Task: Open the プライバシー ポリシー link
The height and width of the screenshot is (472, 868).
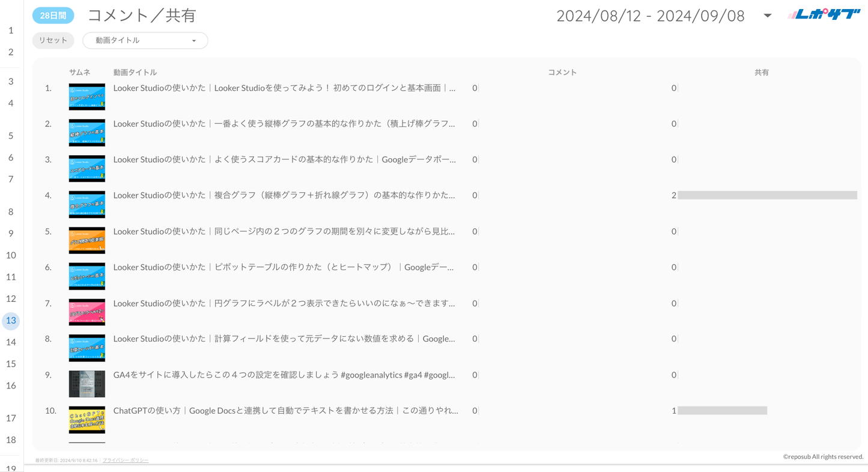Action: click(x=126, y=460)
